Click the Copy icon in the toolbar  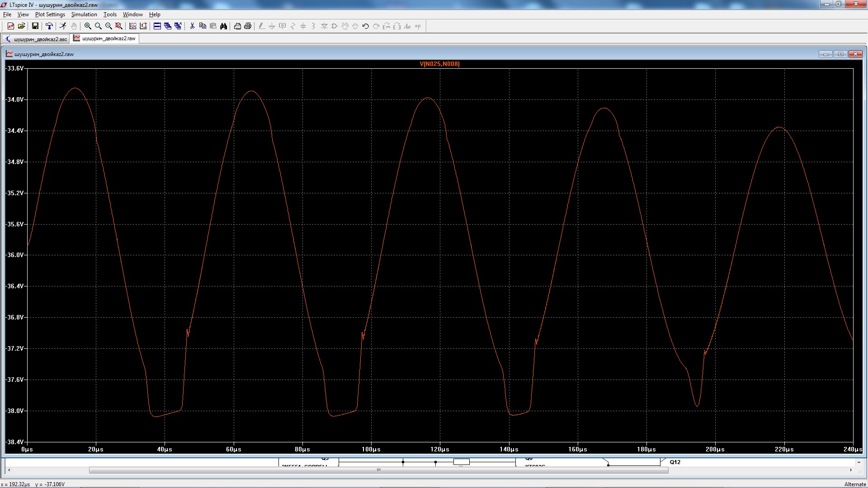(x=203, y=26)
